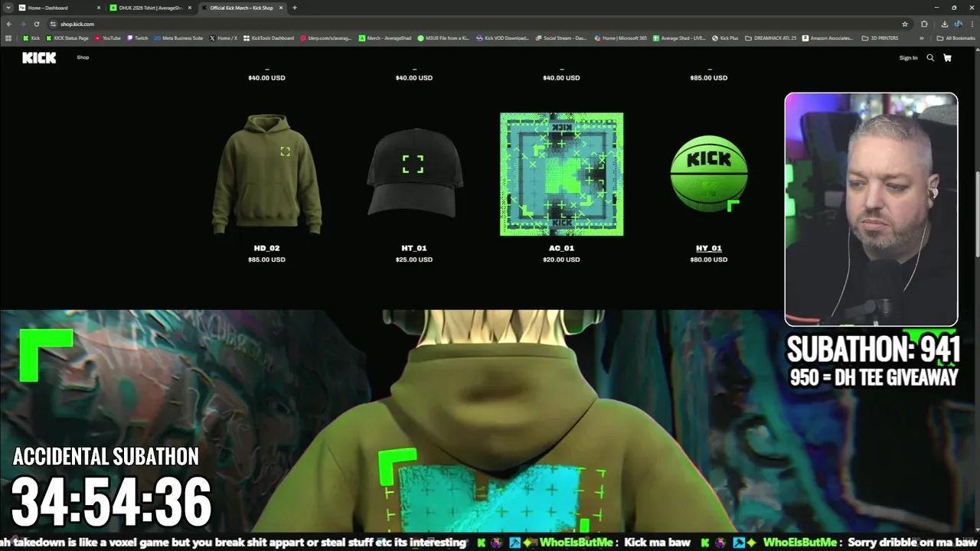Open the AC_01 product title link
Screen dimensions: 980x551
point(561,248)
